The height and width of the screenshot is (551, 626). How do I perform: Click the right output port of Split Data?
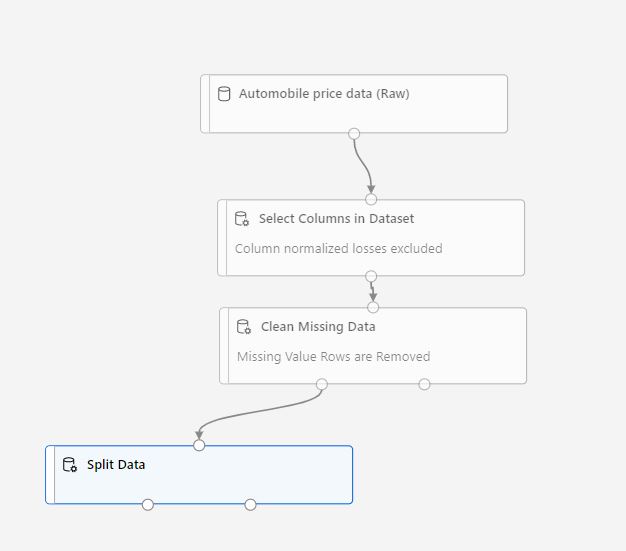(250, 504)
